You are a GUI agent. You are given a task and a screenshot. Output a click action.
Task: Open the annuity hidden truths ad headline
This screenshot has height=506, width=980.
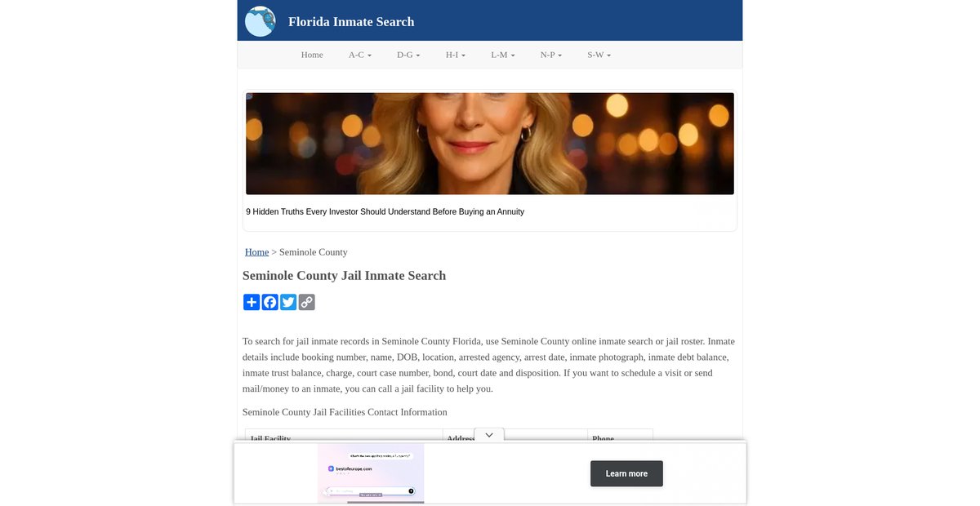point(385,211)
